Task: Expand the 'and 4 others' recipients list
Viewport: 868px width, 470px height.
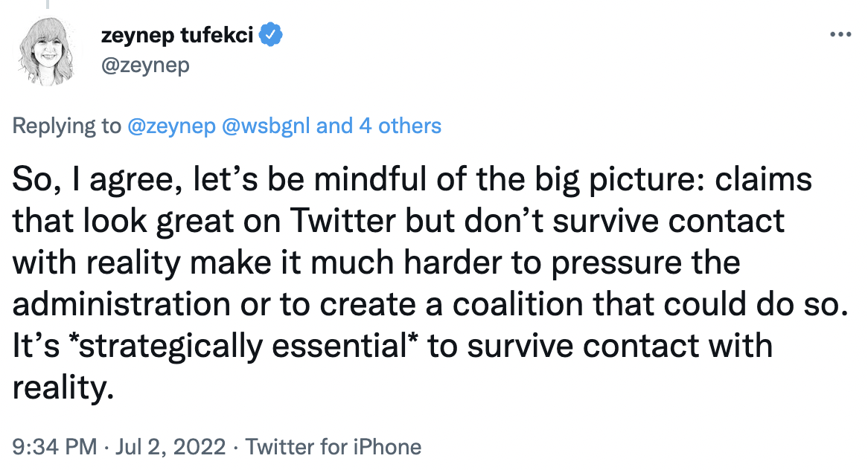Action: click(379, 126)
